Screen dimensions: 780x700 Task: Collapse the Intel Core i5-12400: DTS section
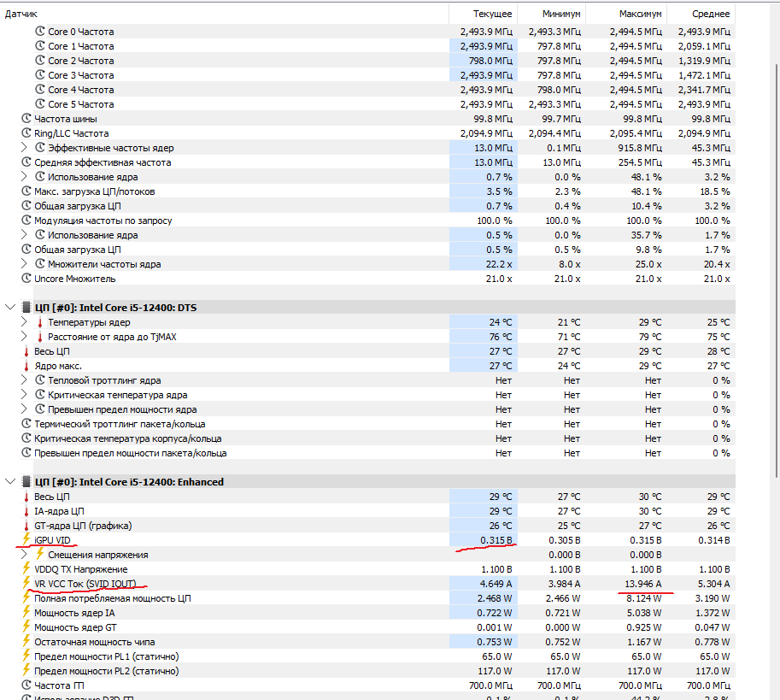coord(10,308)
